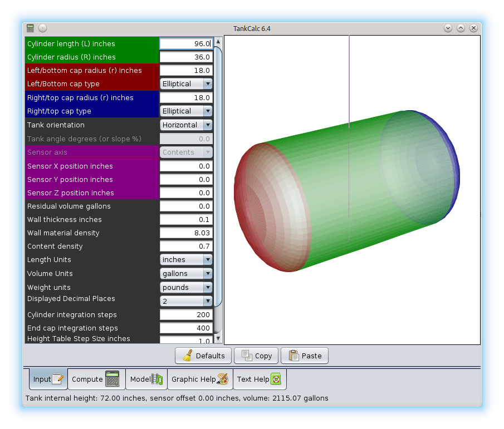This screenshot has height=429, width=504.
Task: Click the round pin button in title bar
Action: point(43,28)
